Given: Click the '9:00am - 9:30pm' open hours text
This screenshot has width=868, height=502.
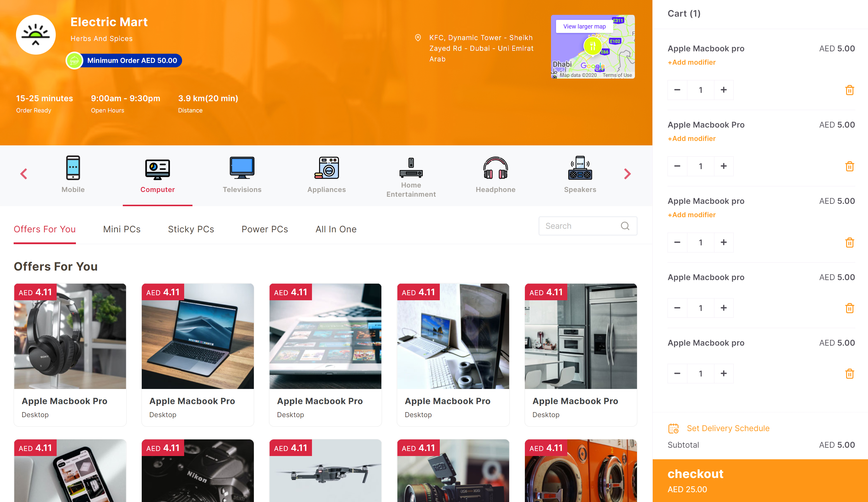Looking at the screenshot, I should tap(125, 98).
